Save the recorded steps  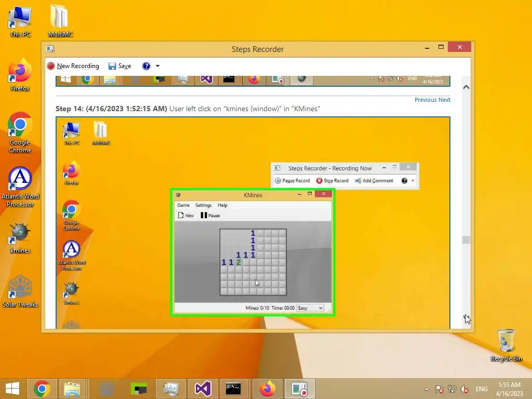pos(120,66)
